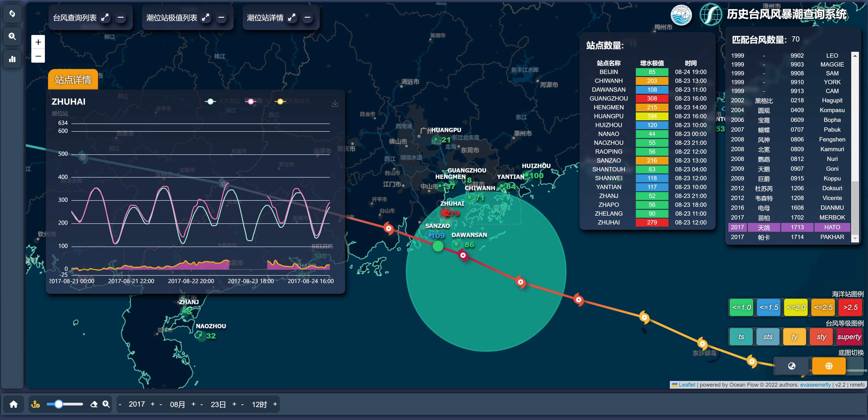Click the location search icon in left sidebar
Screen dimensions: 868x420
click(x=12, y=36)
